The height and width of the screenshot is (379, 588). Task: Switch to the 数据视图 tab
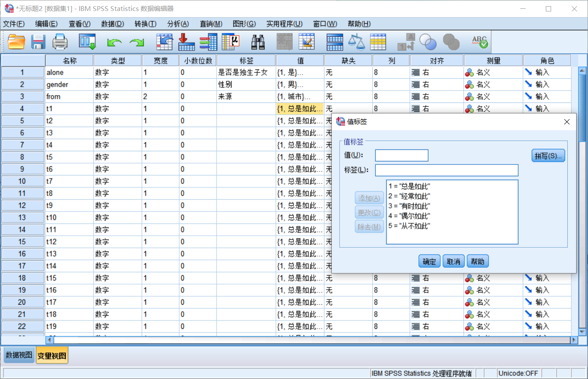pos(19,355)
